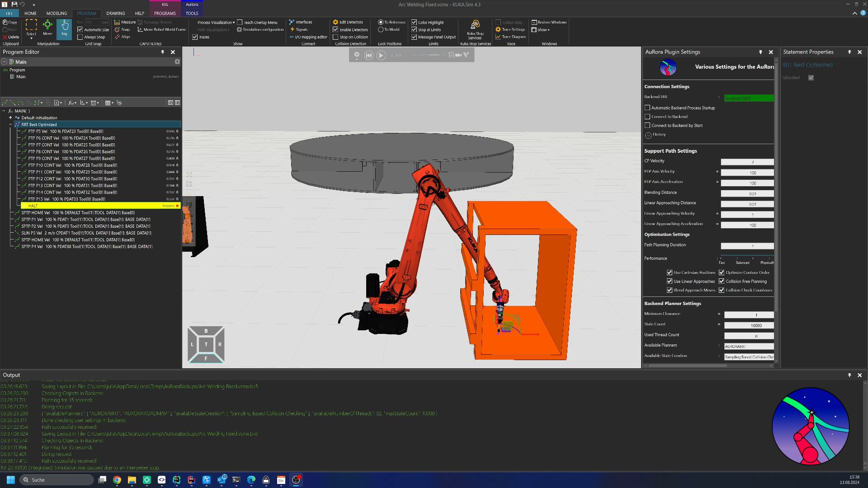Screen dimensions: 868x488
Task: Open Process Visualization dropdown
Action: pos(216,22)
